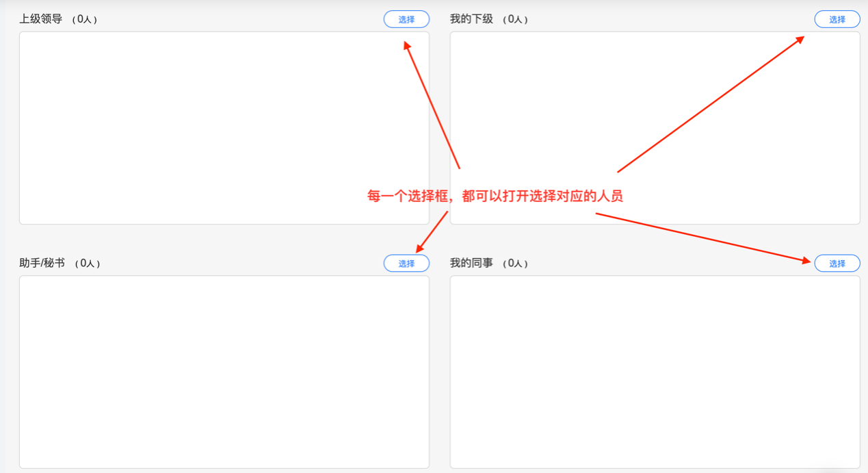Screen dimensions: 868x473
Task: Open the subordinates selection dialog
Action: 837,19
